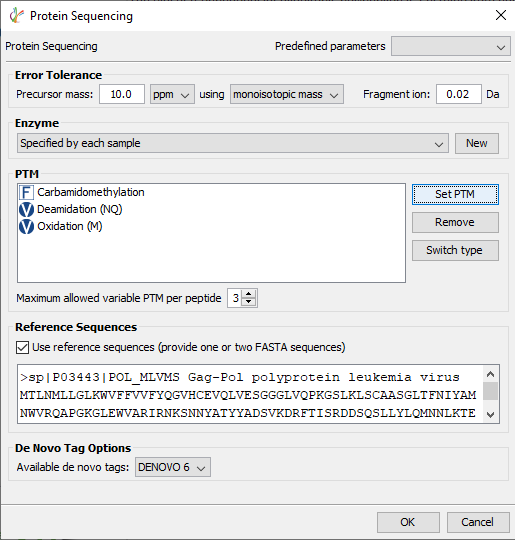Click into the Fragment ion tolerance field
This screenshot has width=515, height=540.
tap(459, 94)
